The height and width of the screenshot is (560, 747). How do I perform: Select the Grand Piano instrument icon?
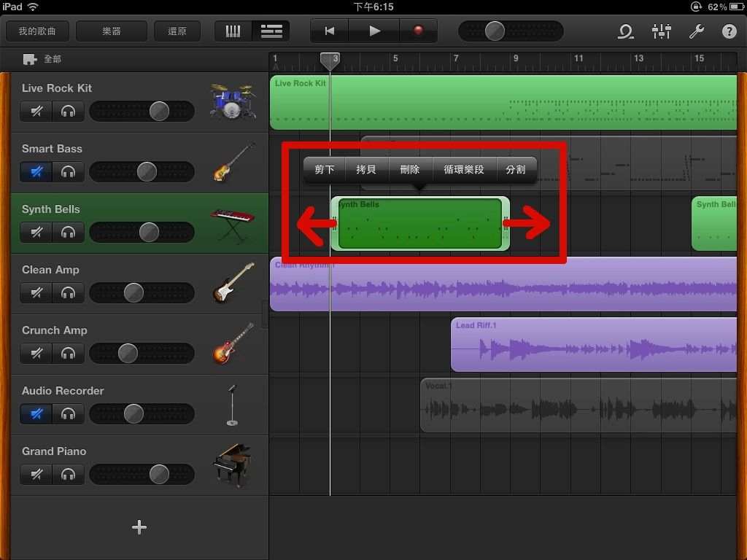[233, 464]
